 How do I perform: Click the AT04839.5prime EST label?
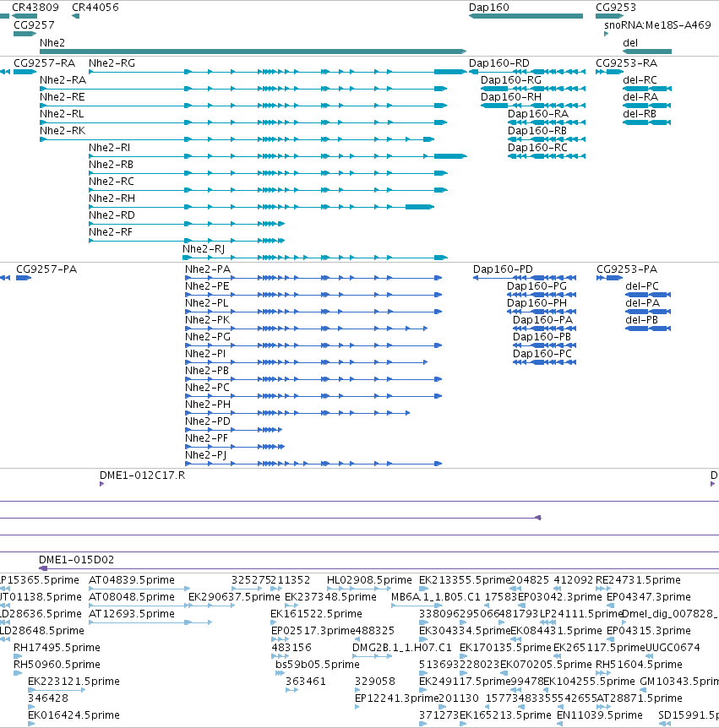pyautogui.click(x=132, y=580)
